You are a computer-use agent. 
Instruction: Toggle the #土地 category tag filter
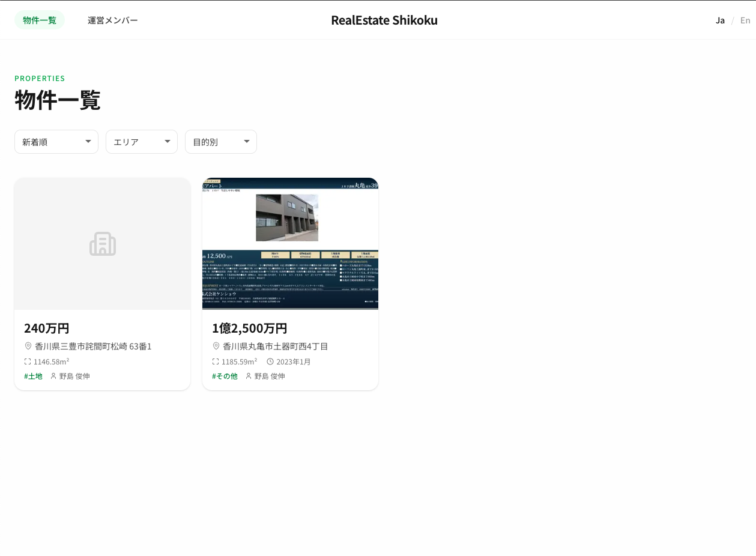[33, 376]
